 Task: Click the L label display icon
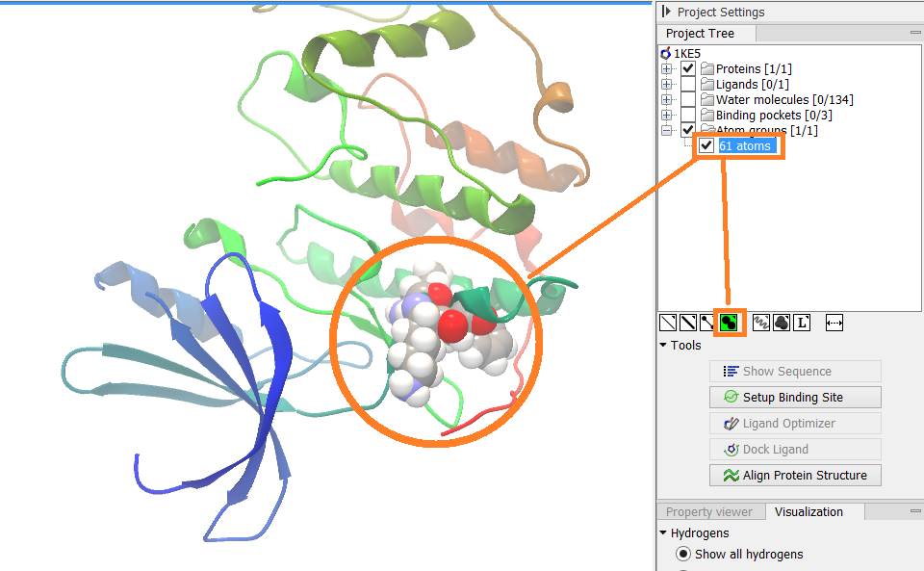[x=800, y=323]
